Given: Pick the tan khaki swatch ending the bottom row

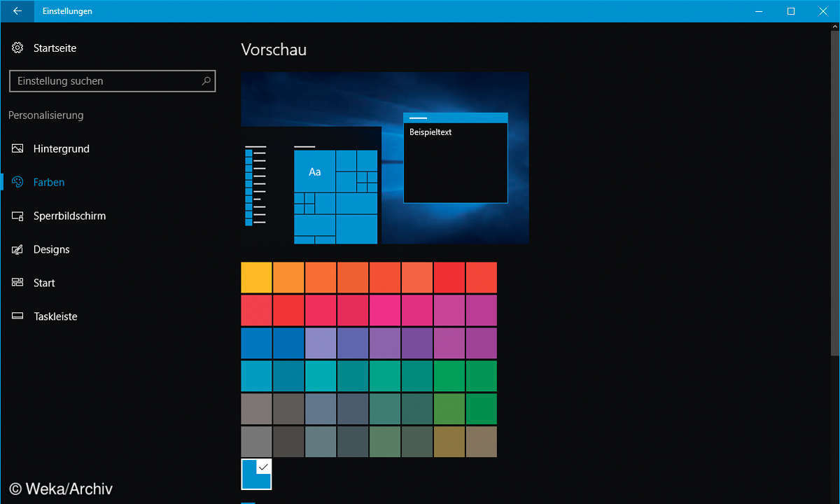Looking at the screenshot, I should tap(482, 442).
